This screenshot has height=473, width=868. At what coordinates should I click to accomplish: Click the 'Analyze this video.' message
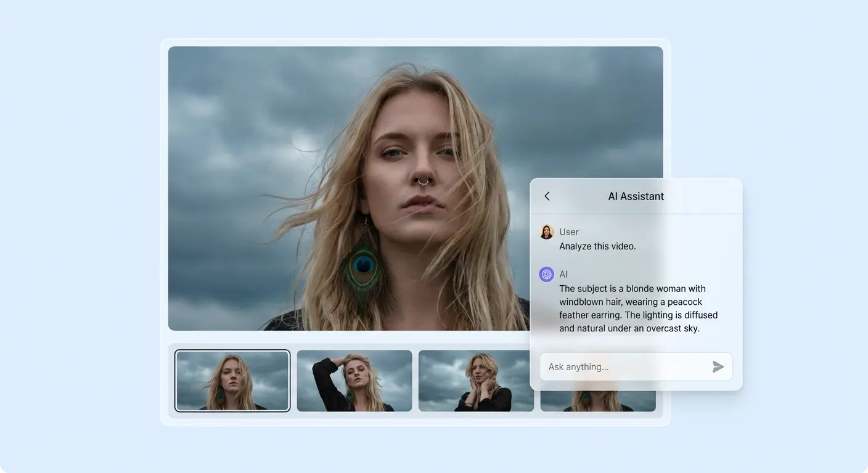(x=597, y=246)
